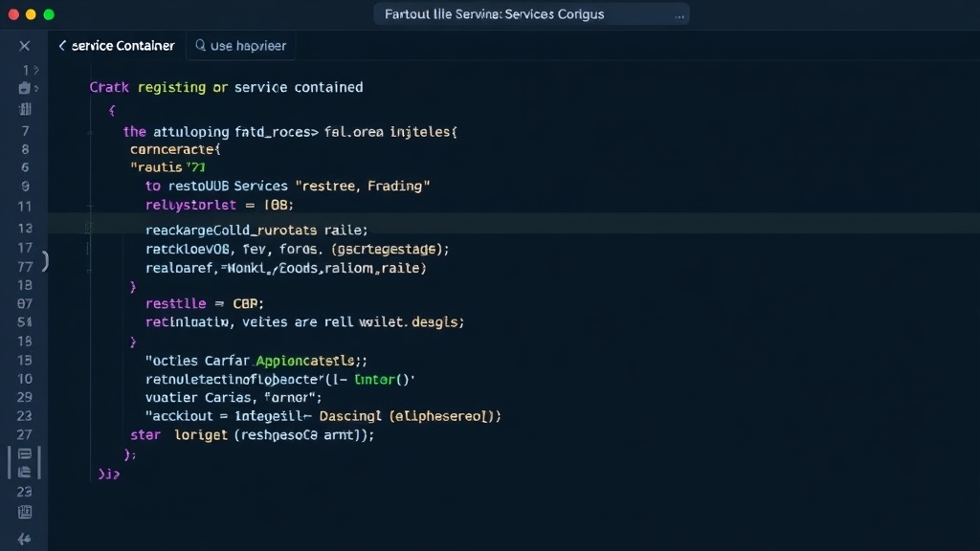Click gutter line number 8
Viewport: 980px width, 551px height.
pyautogui.click(x=25, y=149)
